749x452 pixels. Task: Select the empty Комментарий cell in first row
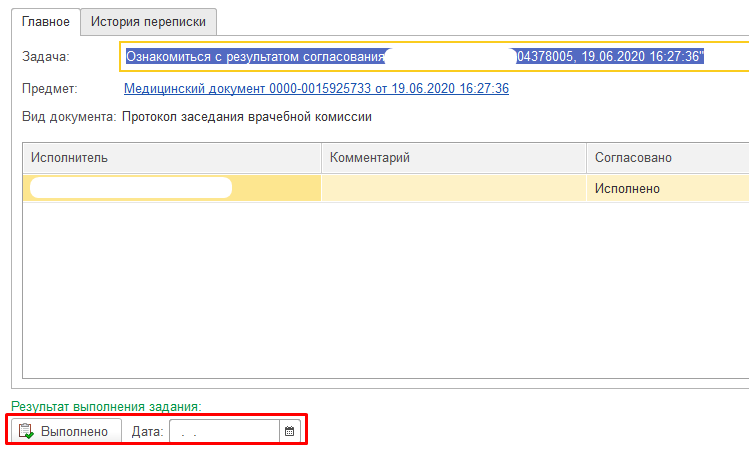(453, 188)
